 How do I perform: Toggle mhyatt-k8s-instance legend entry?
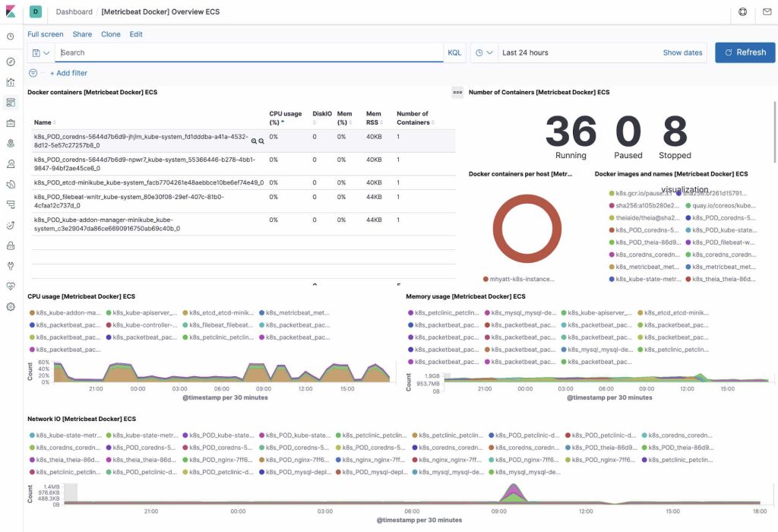click(519, 280)
